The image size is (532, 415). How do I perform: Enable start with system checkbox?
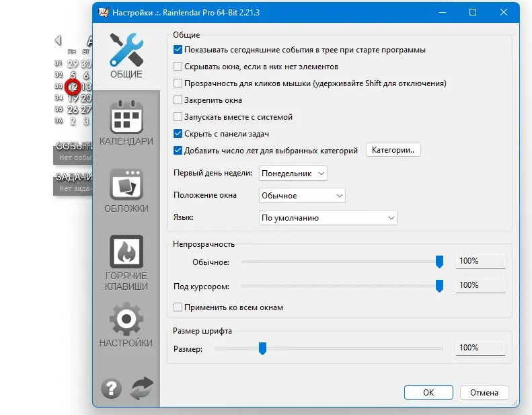coord(178,117)
